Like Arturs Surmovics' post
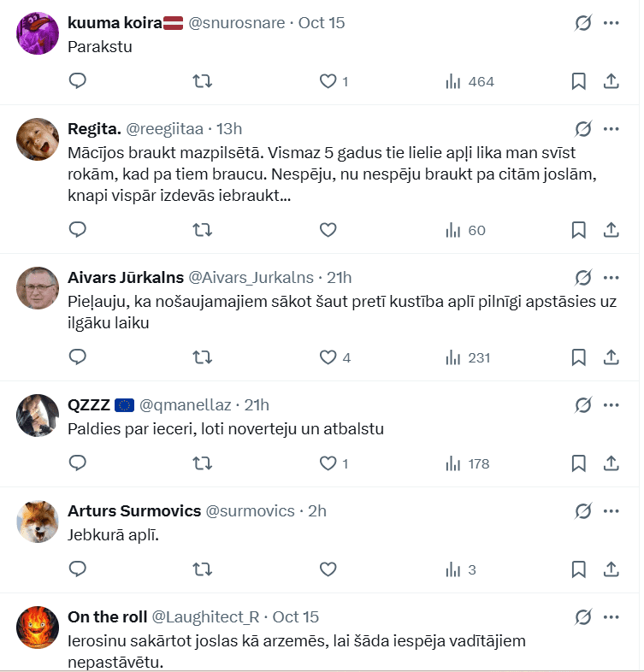 pyautogui.click(x=328, y=569)
